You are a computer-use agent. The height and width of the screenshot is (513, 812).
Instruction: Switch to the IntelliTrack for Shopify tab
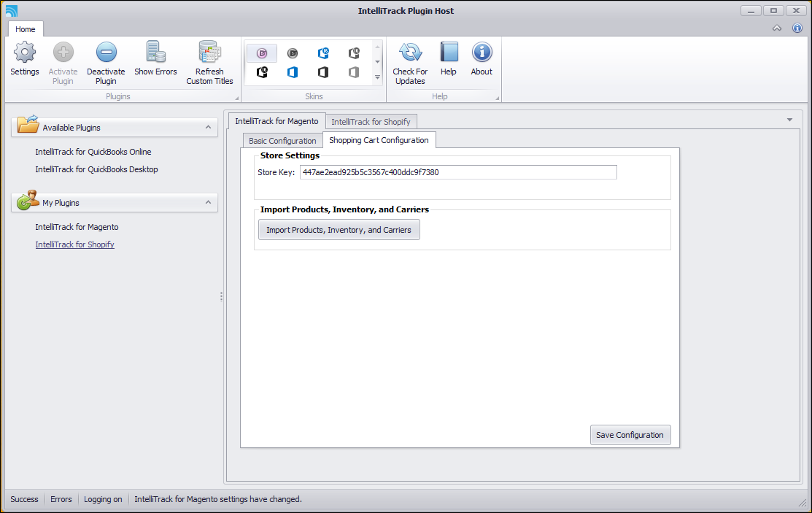(371, 122)
